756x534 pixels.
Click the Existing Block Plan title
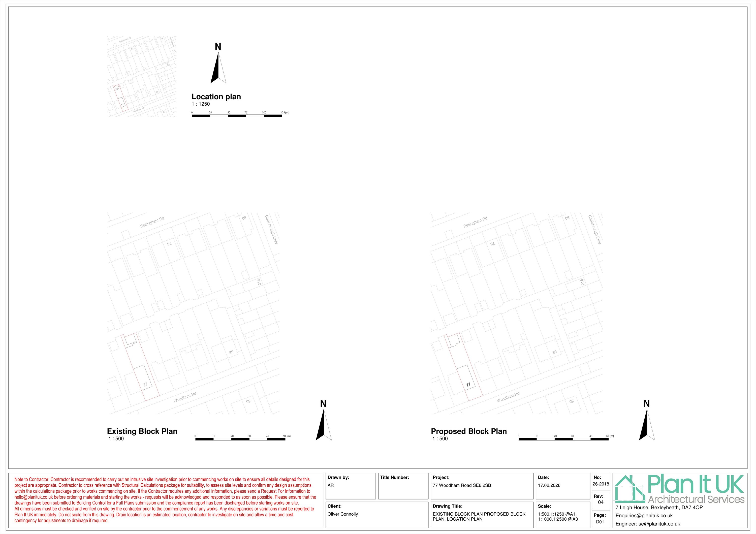[x=142, y=431]
